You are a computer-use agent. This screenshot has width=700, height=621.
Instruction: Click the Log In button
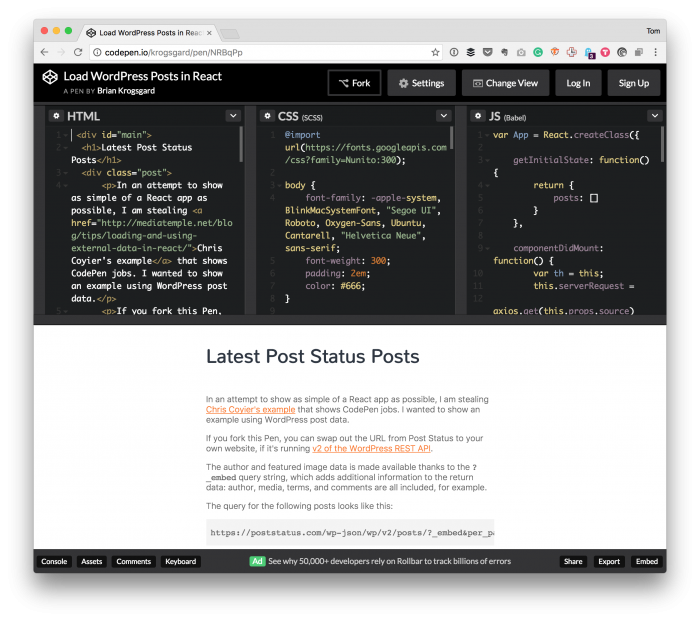tap(578, 83)
